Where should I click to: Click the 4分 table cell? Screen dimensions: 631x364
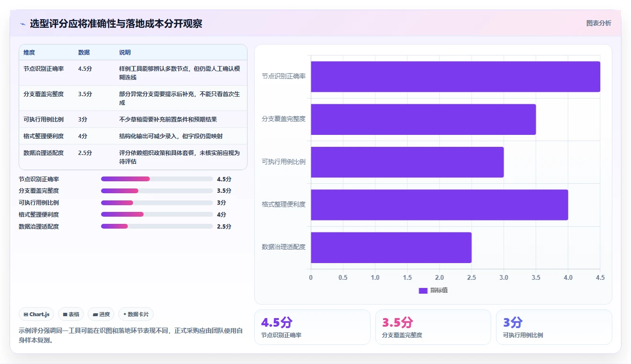(82, 136)
